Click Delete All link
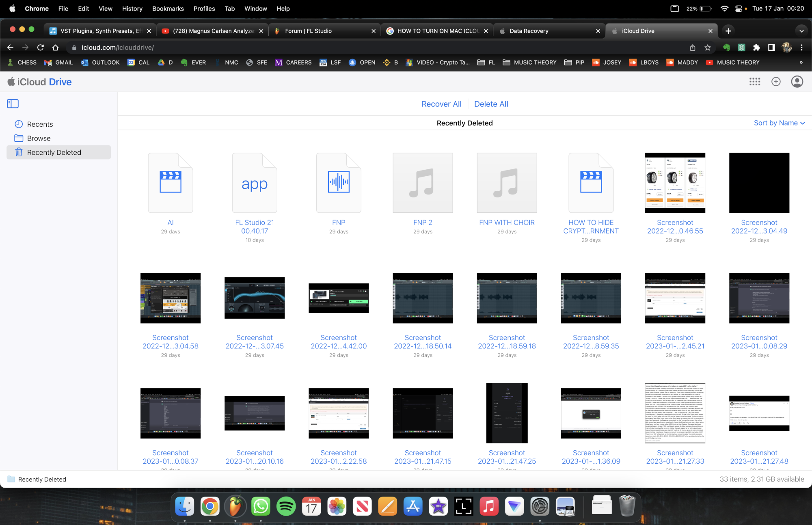This screenshot has height=525, width=812. (x=491, y=104)
